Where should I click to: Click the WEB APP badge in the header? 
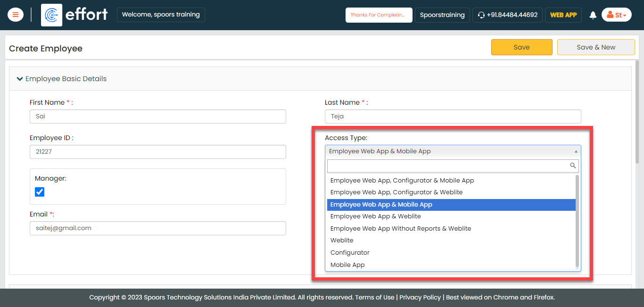click(563, 15)
